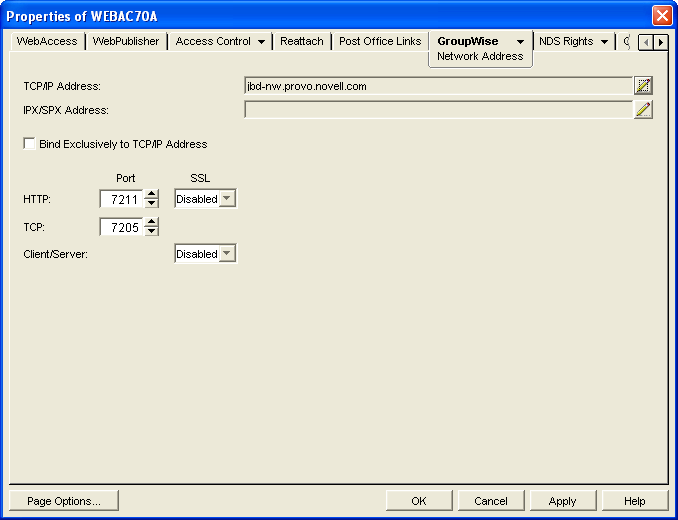Viewport: 678px width, 520px height.
Task: Switch to the WebPublisher tab
Action: (126, 41)
